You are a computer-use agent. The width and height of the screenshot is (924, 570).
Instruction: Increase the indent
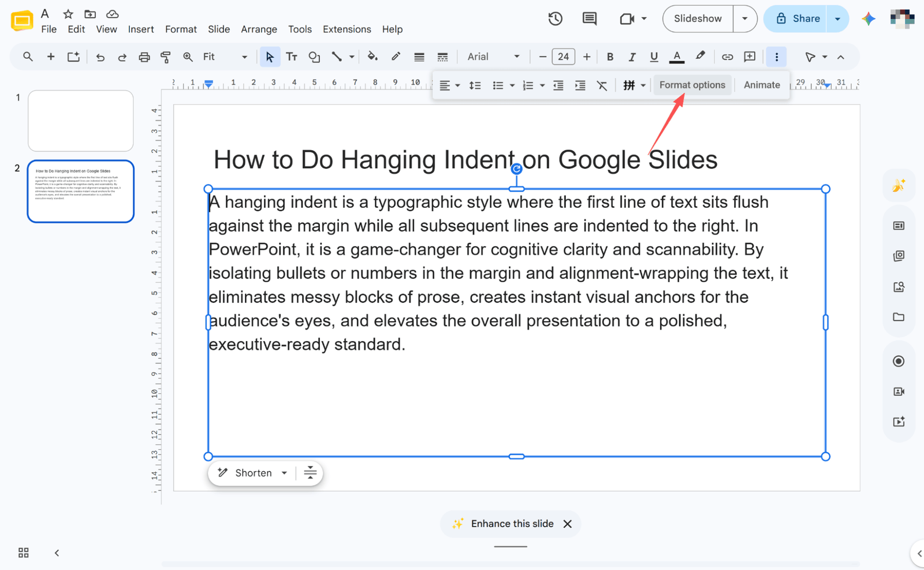click(580, 85)
